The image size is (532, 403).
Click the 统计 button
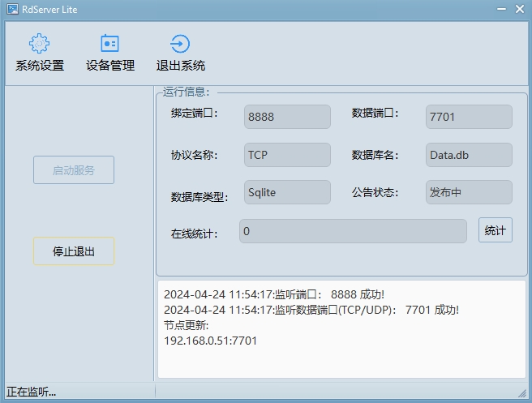pyautogui.click(x=495, y=230)
